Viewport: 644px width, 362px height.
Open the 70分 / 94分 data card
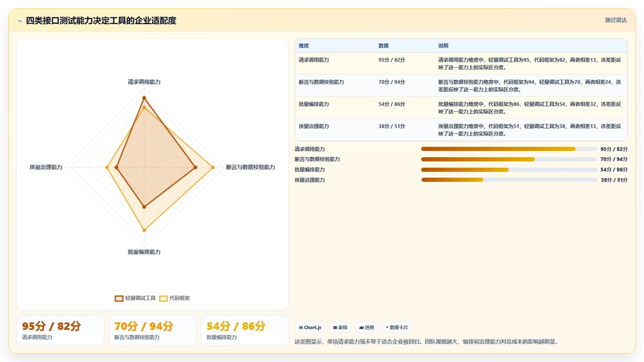[152, 330]
